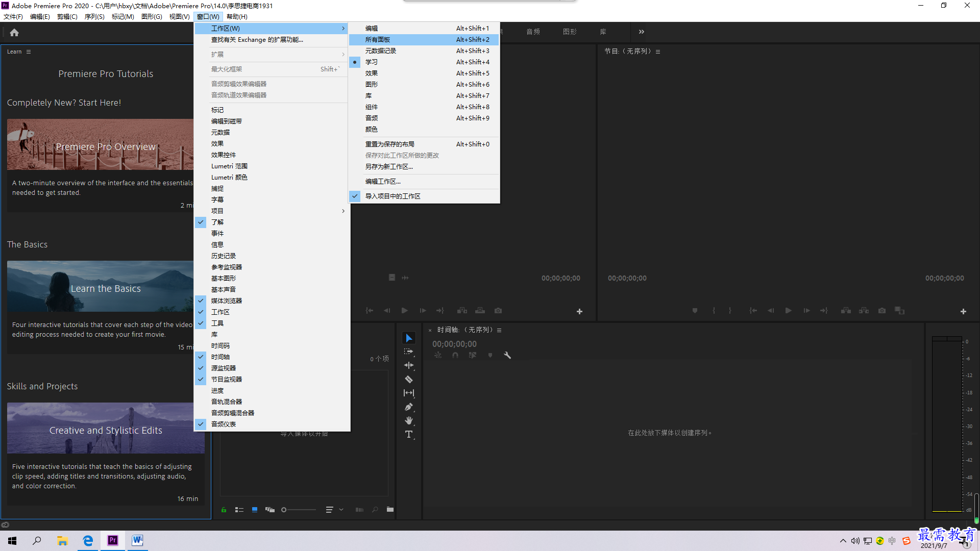Choose 所有面板 workspace

click(x=424, y=39)
